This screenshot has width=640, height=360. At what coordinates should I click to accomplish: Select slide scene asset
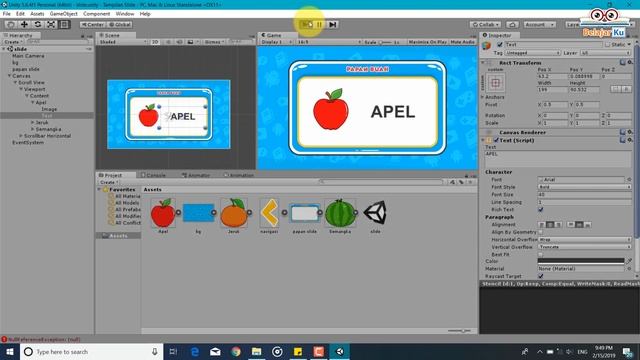[x=375, y=213]
